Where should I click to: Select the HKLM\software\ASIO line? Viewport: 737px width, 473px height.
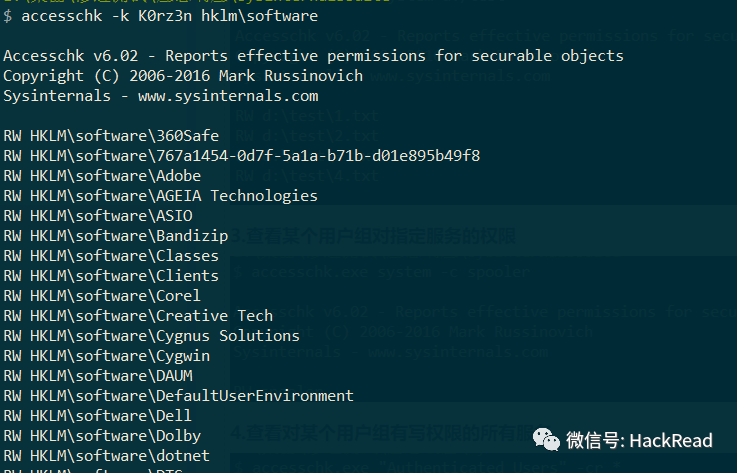pos(98,216)
